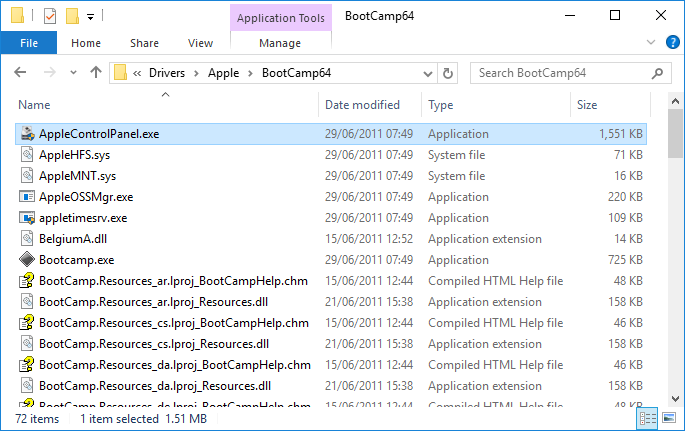
Task: Click icon of da.lproj_BootCampHelp.chm file
Action: coord(27,364)
